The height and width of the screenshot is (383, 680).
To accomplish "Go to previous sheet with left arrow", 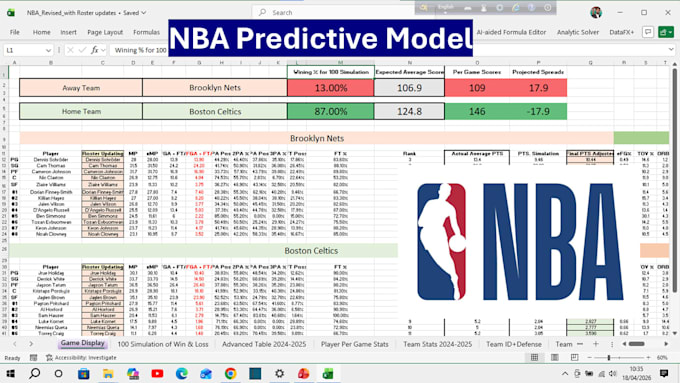I will point(15,344).
